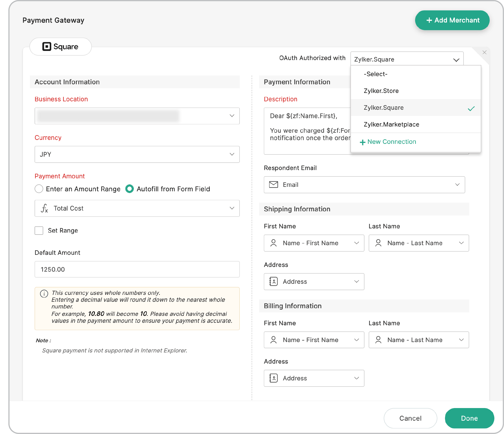This screenshot has width=504, height=434.
Task: Click the Default Amount input field
Action: [137, 269]
